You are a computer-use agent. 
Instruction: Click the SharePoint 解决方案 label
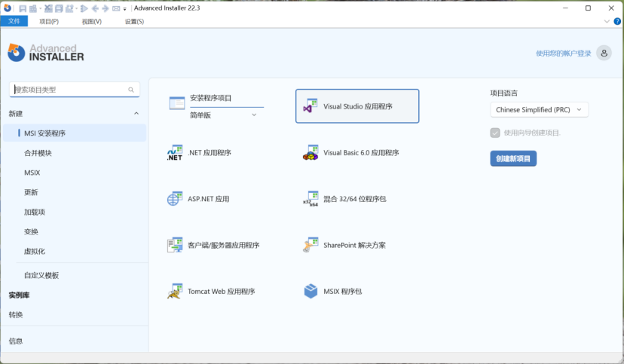(355, 245)
